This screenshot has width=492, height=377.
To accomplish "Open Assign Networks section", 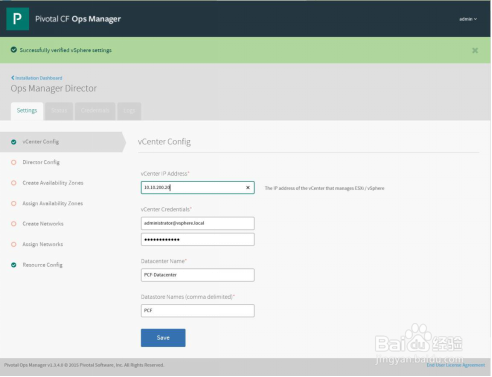I will tap(43, 244).
